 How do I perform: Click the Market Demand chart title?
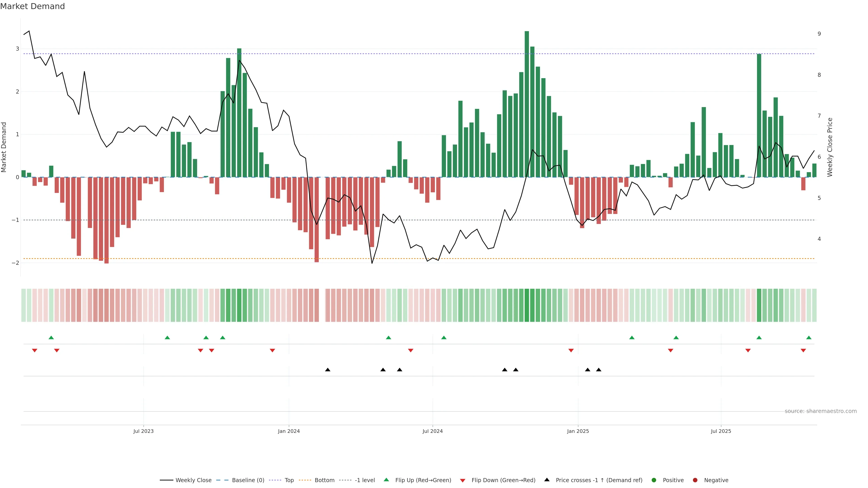[32, 6]
